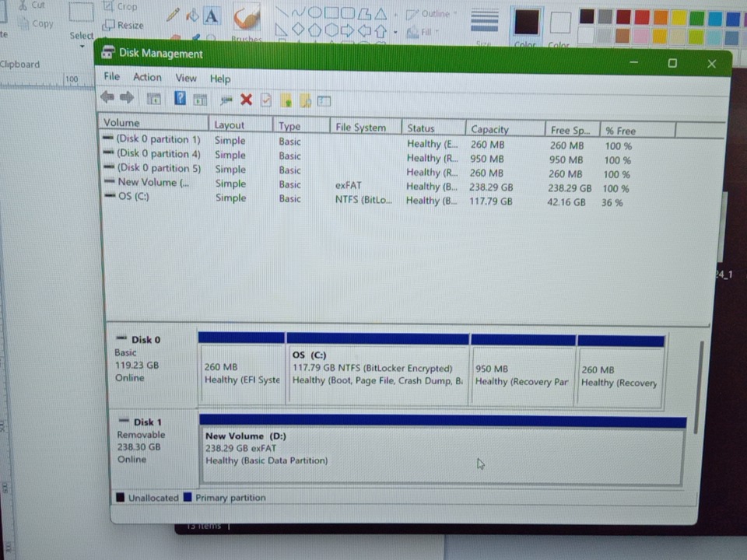Choose the Left arrow shape in Paint
The height and width of the screenshot is (560, 747).
(x=364, y=31)
